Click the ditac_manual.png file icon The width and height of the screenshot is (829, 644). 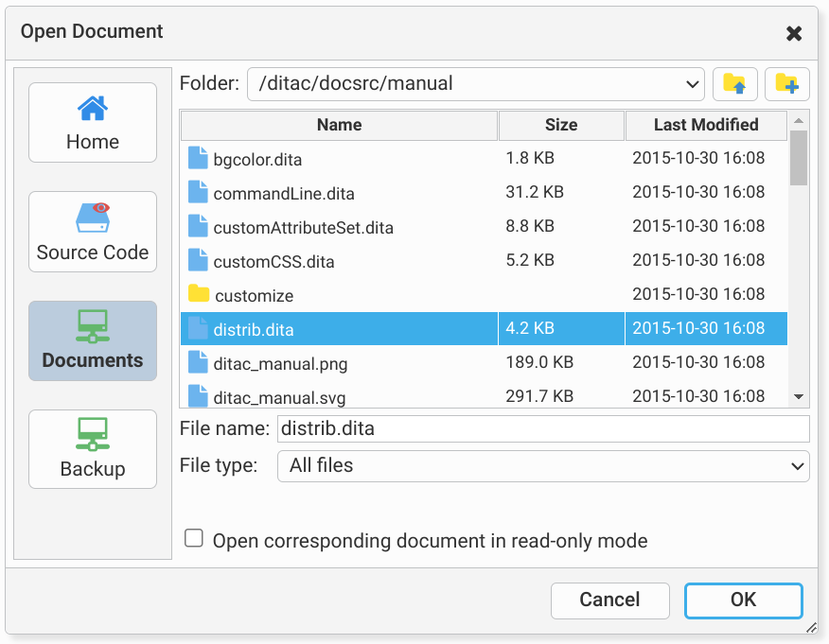(x=198, y=362)
